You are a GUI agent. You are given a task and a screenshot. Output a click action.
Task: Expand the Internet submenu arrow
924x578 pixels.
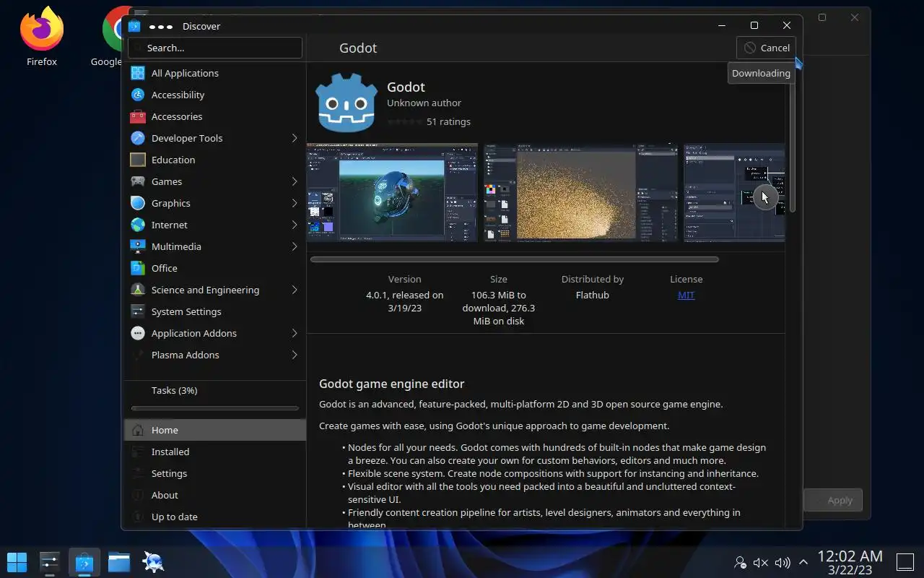click(x=295, y=225)
